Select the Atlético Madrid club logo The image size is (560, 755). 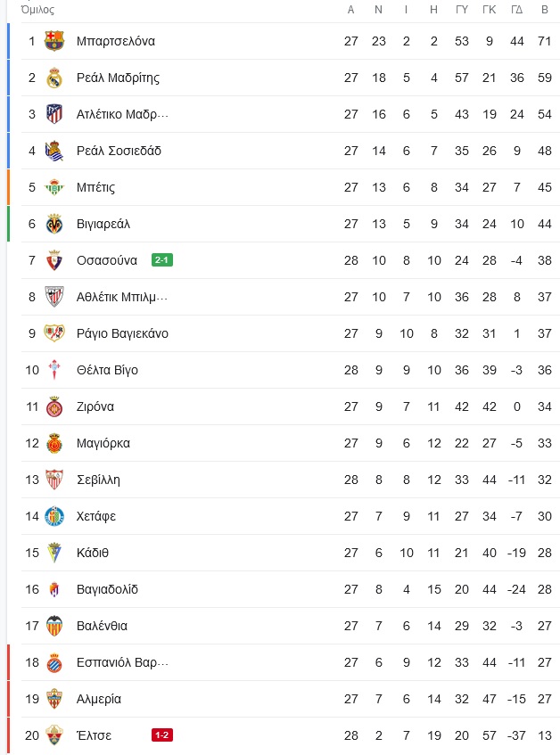point(54,114)
